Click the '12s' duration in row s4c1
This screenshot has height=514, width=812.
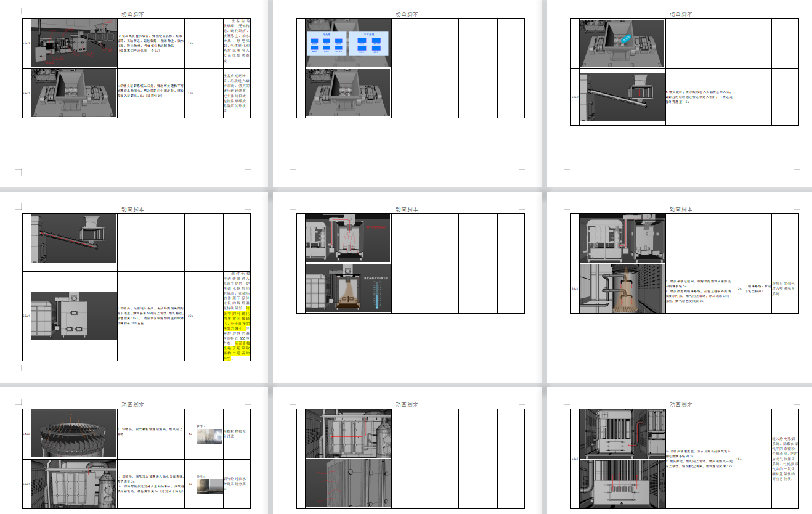point(739,288)
